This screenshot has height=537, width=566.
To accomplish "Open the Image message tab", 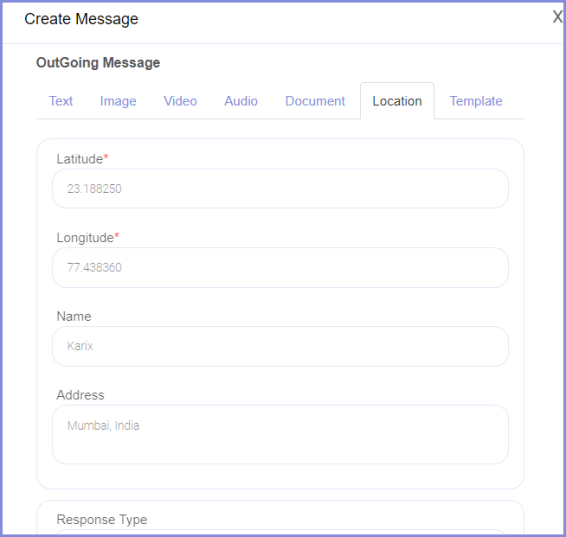I will pyautogui.click(x=118, y=101).
